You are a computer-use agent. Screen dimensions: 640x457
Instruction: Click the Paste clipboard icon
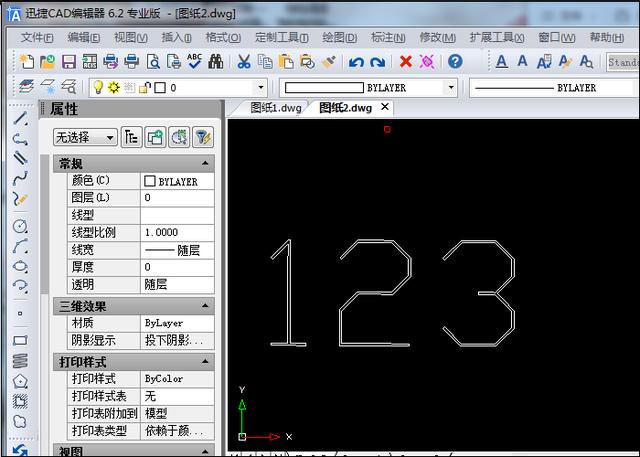286,62
